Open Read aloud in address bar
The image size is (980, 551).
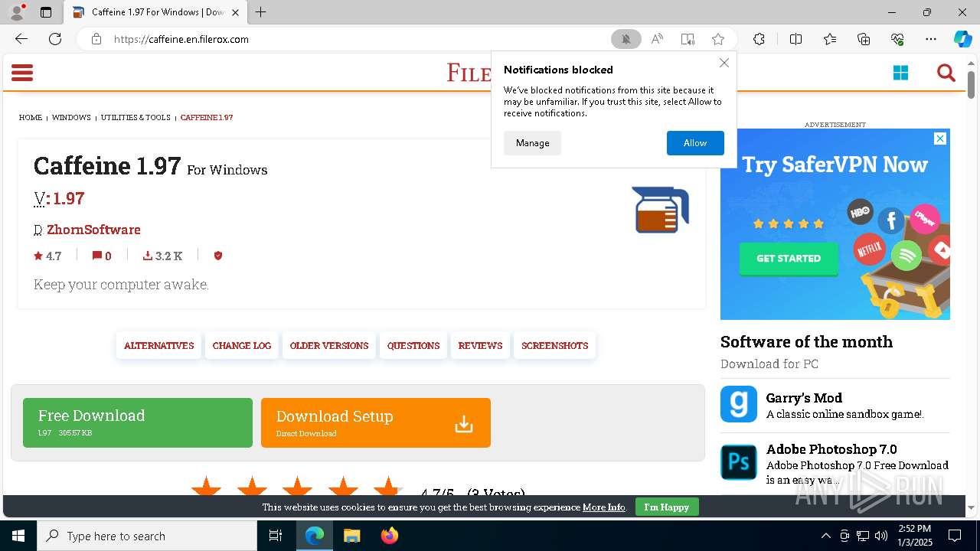657,39
